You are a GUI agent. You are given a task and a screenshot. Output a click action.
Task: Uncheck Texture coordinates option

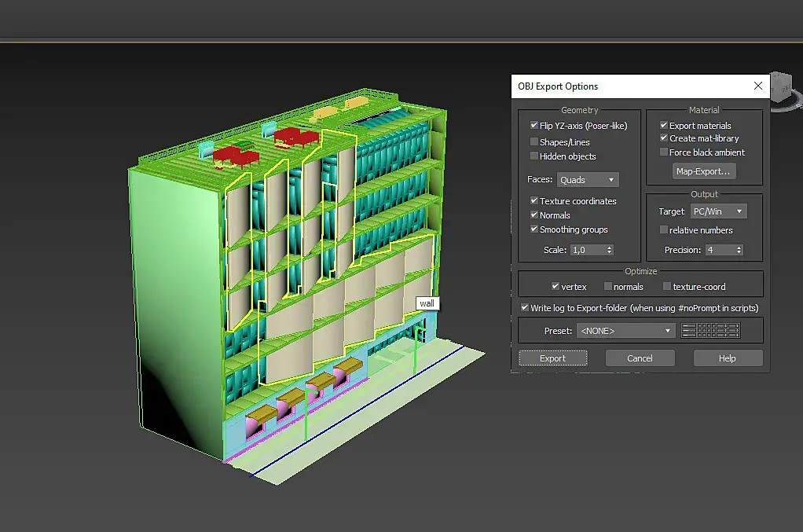[534, 201]
